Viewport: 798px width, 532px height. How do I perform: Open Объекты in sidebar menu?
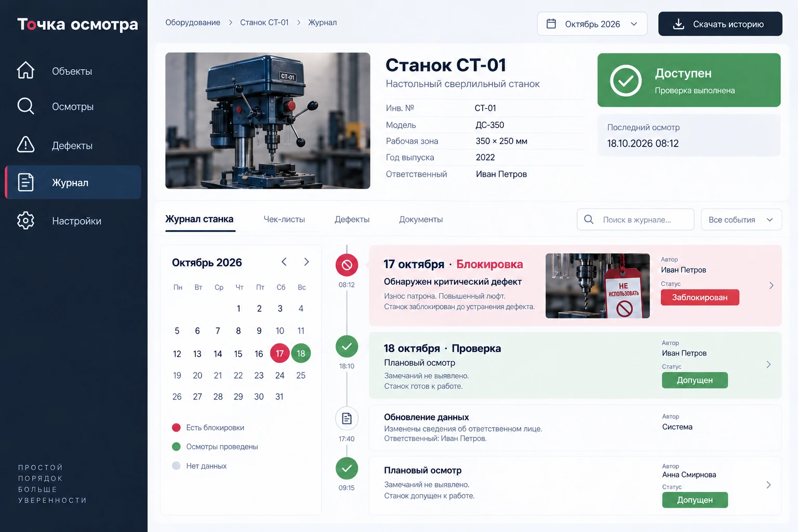(x=73, y=71)
